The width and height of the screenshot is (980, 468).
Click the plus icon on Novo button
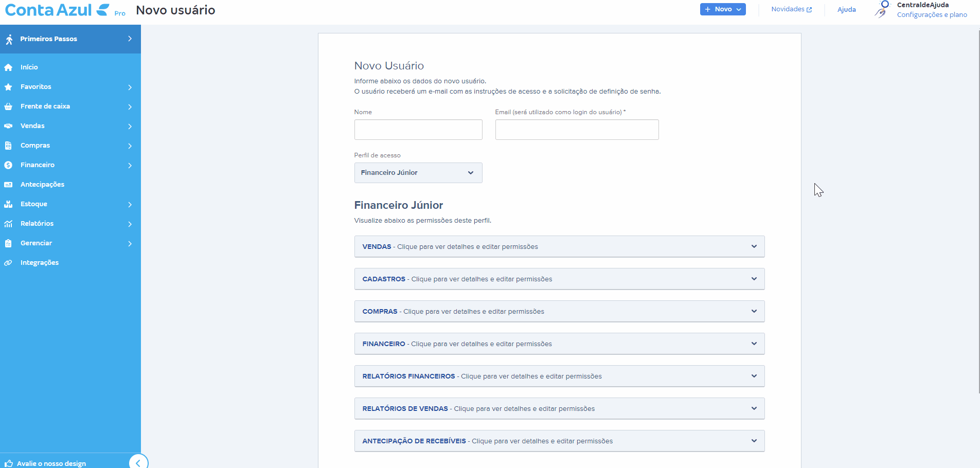coord(708,9)
